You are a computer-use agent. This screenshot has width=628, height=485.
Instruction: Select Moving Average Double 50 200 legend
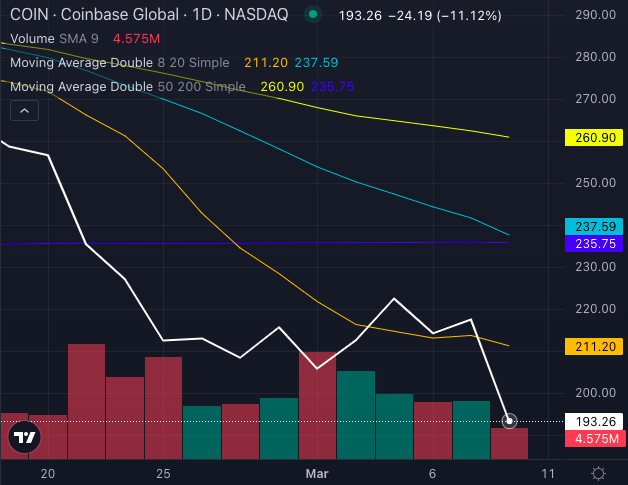pos(126,87)
